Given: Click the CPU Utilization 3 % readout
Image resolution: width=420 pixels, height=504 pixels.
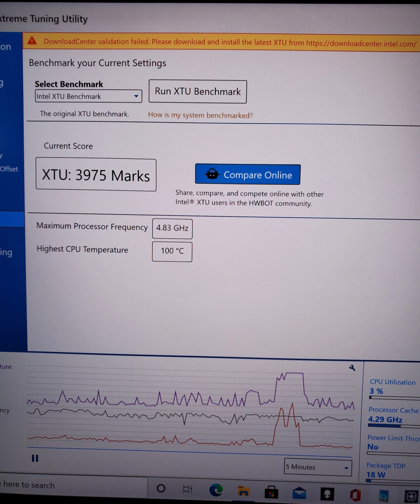Looking at the screenshot, I should (x=392, y=387).
